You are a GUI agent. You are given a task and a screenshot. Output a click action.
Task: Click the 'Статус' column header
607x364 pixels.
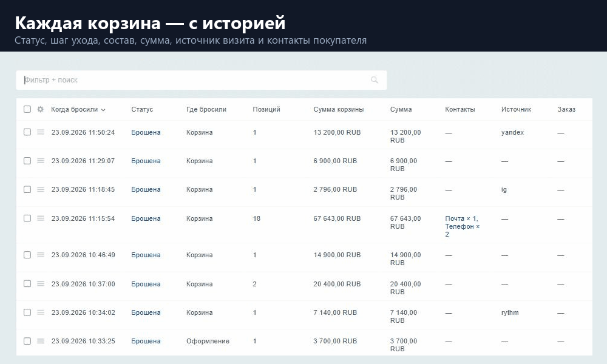(142, 109)
